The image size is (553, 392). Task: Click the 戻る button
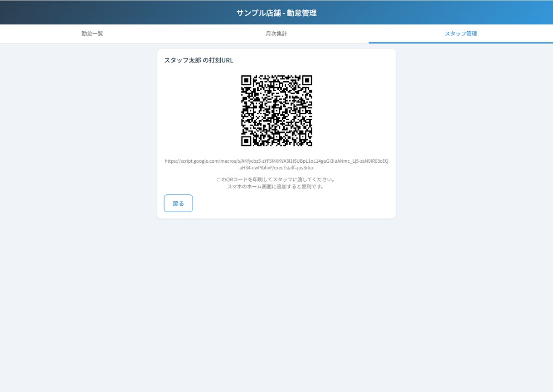[178, 203]
